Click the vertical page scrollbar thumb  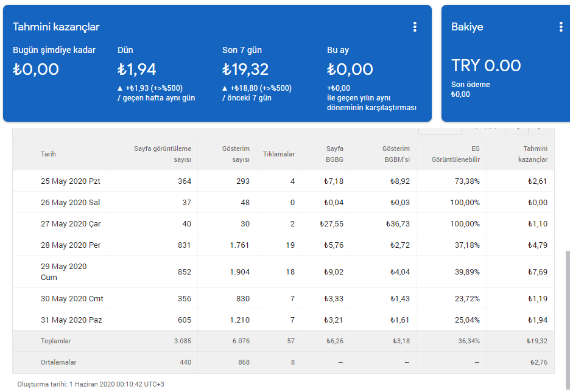(x=568, y=321)
